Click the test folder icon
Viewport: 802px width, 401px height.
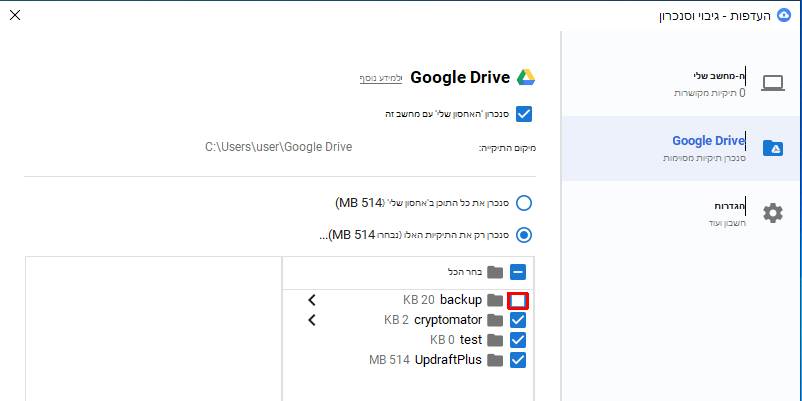coord(495,340)
